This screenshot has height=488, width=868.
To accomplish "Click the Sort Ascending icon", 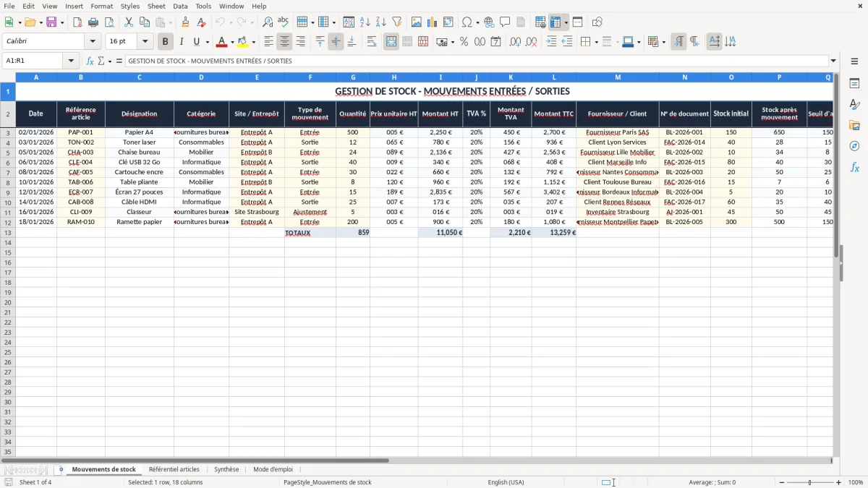I will (365, 22).
